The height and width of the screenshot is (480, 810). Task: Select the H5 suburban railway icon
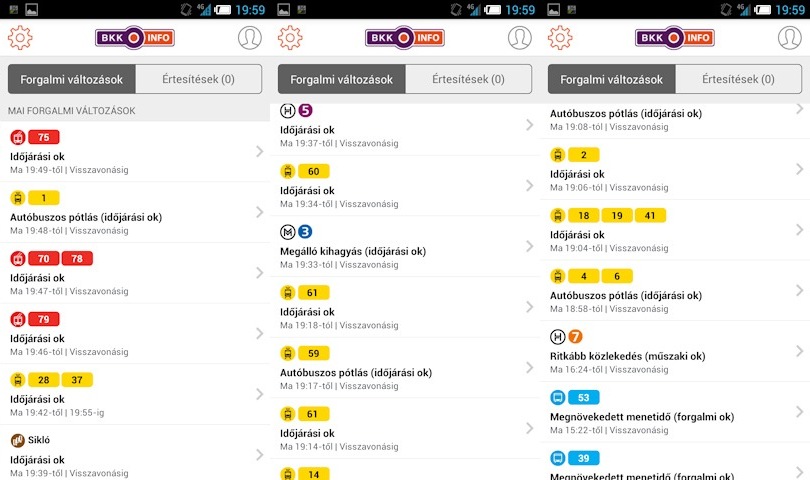(297, 110)
